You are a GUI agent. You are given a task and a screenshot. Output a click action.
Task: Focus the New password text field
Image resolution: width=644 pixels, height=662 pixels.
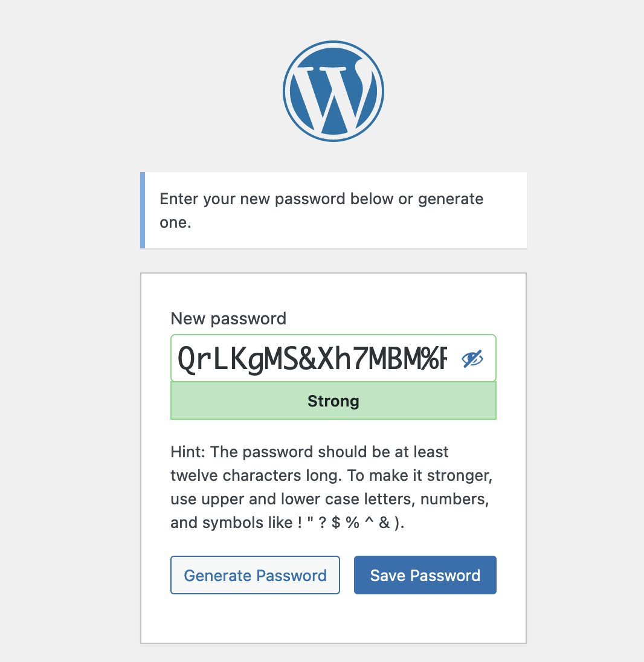[x=312, y=359]
